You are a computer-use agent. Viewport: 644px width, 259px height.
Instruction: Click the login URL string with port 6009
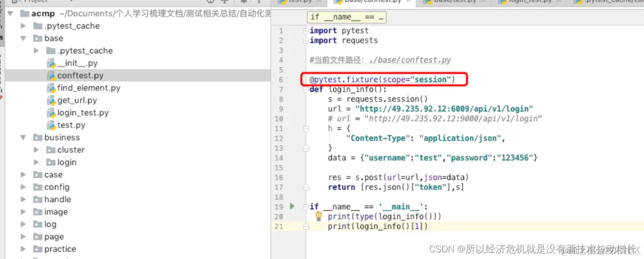[x=444, y=109]
